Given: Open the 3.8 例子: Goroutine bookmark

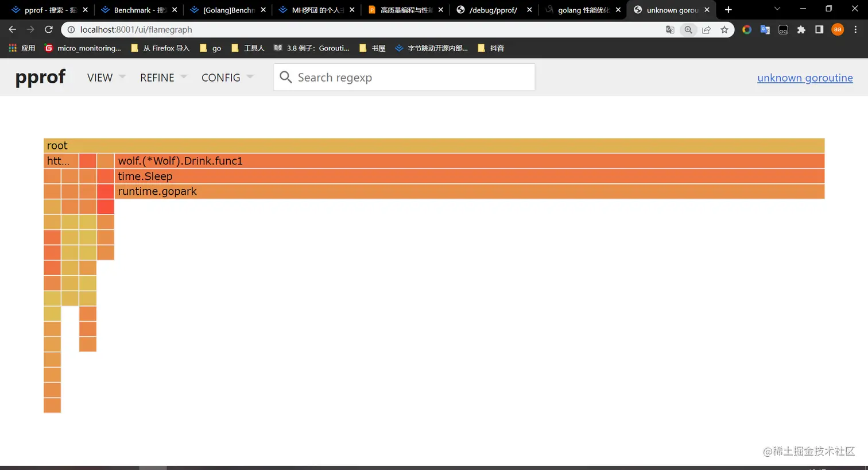Looking at the screenshot, I should pyautogui.click(x=312, y=48).
